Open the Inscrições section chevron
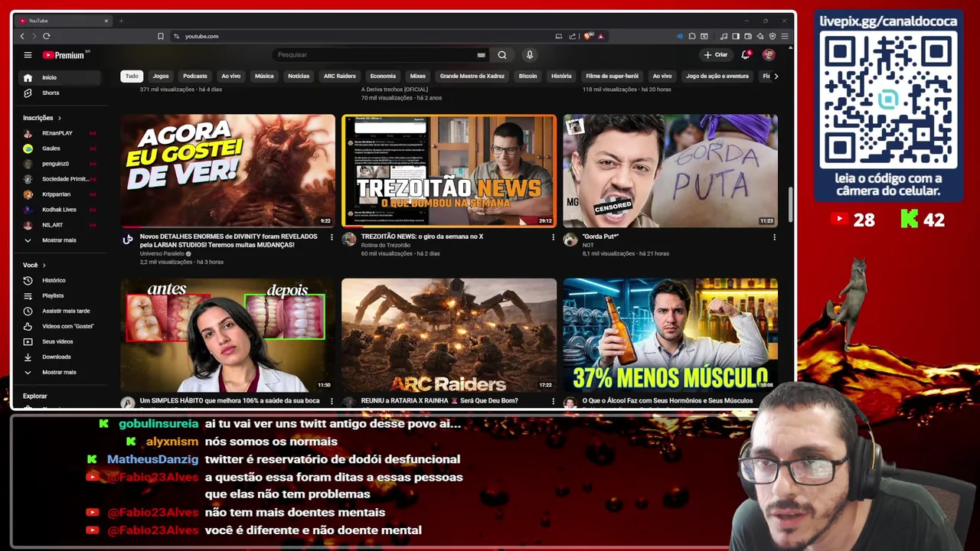Image resolution: width=980 pixels, height=551 pixels. [59, 118]
